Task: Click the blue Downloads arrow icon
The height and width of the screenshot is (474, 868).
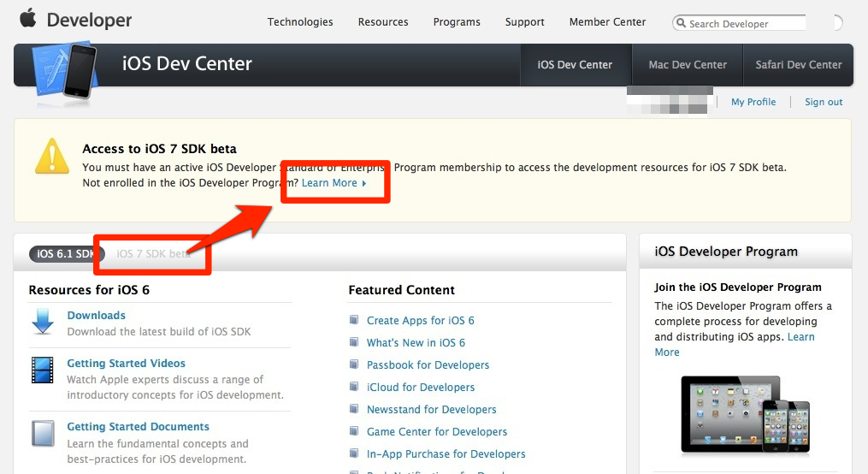Action: (43, 322)
